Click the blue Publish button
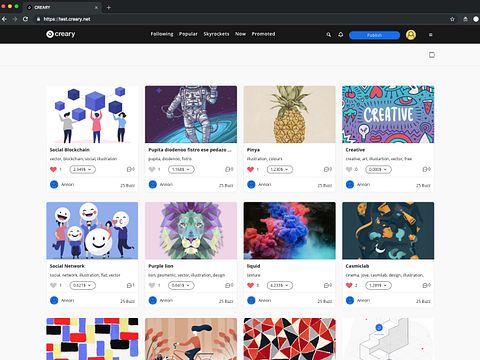Viewport: 480px width, 360px height. pyautogui.click(x=374, y=35)
